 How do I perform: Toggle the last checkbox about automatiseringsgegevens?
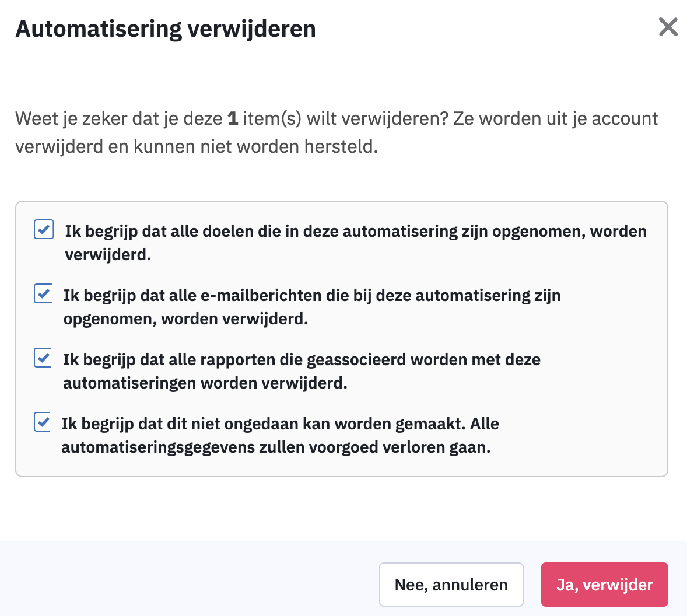pos(42,423)
